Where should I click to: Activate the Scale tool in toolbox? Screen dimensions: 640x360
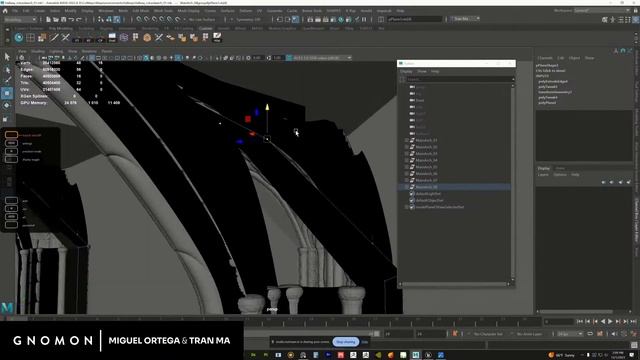click(7, 118)
